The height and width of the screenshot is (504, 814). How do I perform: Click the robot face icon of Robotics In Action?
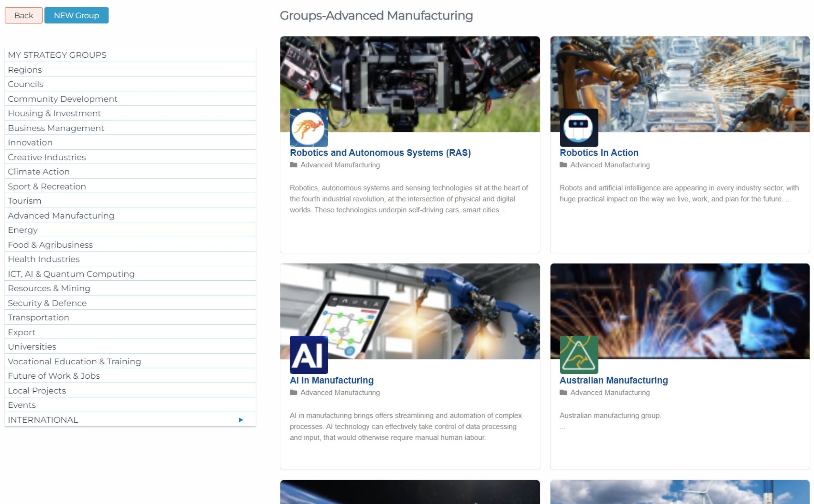click(x=579, y=128)
